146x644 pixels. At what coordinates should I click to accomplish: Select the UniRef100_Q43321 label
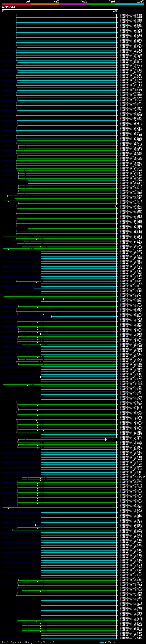tap(131, 138)
